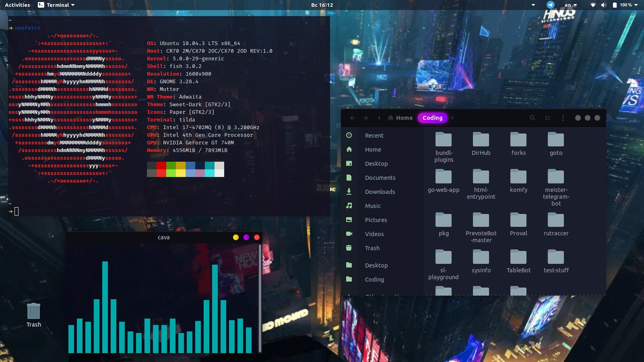Click the Coding breadcrumb in the path bar
The width and height of the screenshot is (644, 362).
coord(432,118)
